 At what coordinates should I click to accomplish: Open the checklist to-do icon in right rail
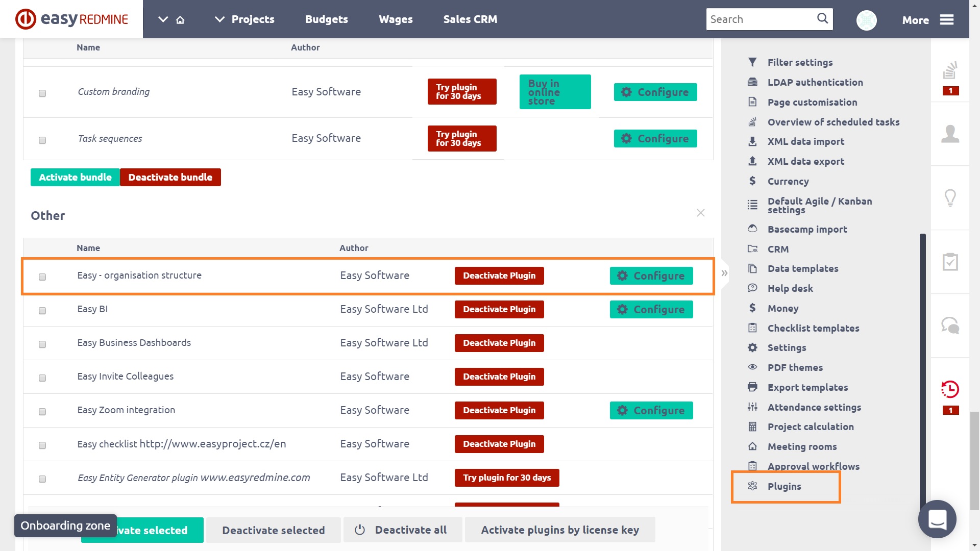point(950,261)
